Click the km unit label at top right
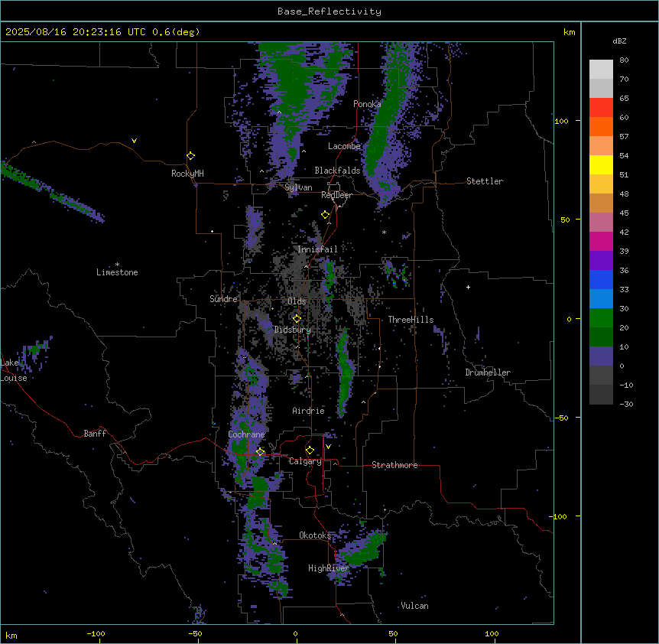 click(x=570, y=32)
